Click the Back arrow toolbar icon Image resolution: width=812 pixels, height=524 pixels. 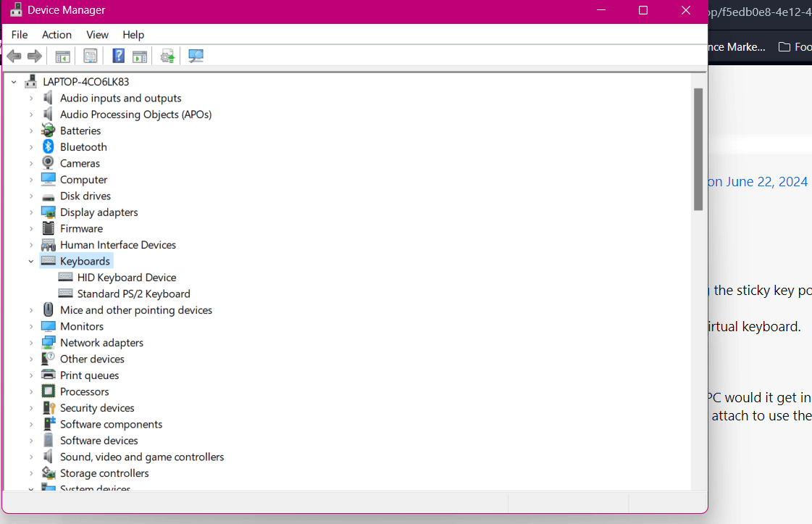pyautogui.click(x=14, y=56)
